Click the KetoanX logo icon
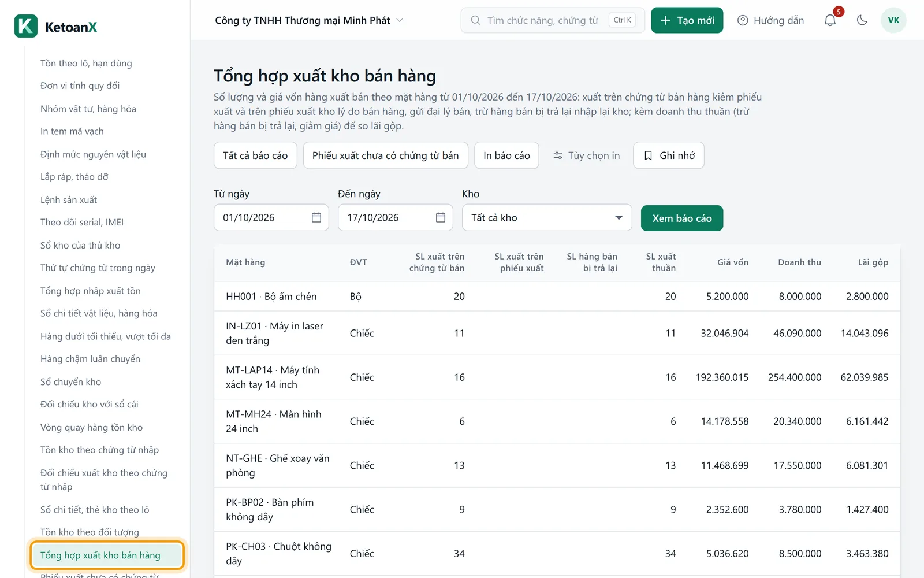The width and height of the screenshot is (924, 578). 26,26
